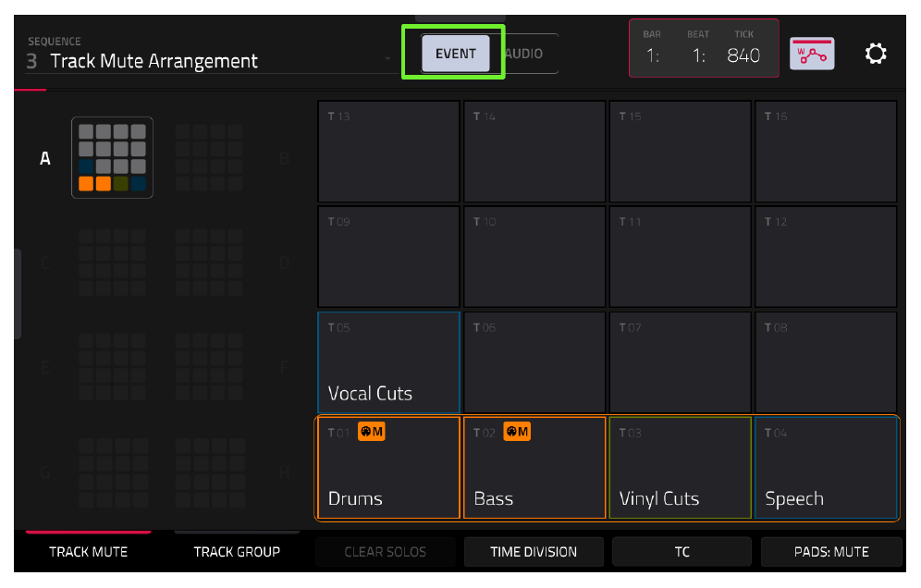Toggle the TC button
Screen dimensions: 921x588
[x=682, y=552]
